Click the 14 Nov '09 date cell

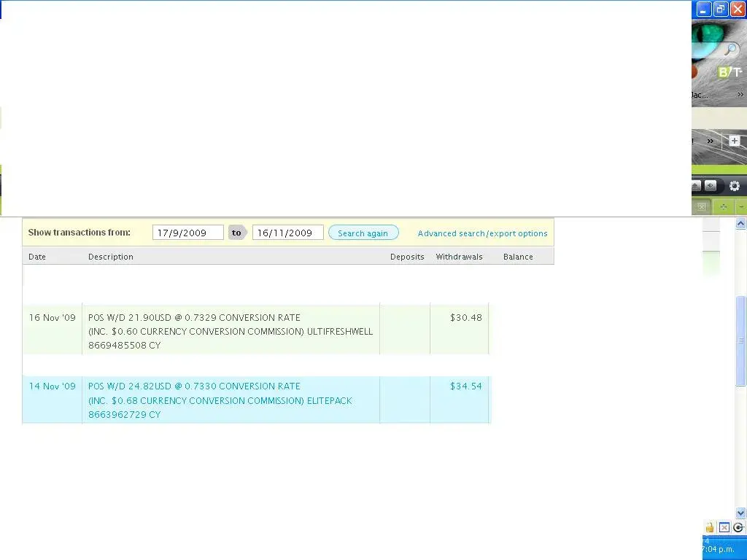click(x=53, y=386)
